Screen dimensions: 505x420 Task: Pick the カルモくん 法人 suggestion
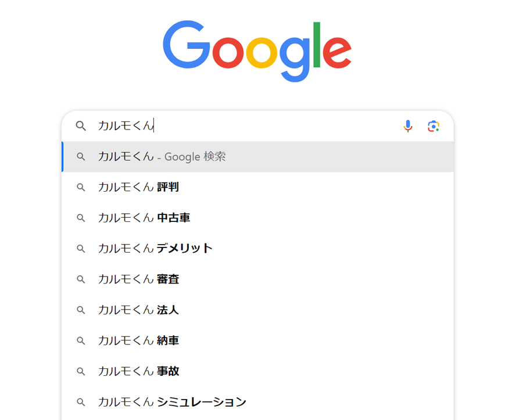tap(139, 310)
